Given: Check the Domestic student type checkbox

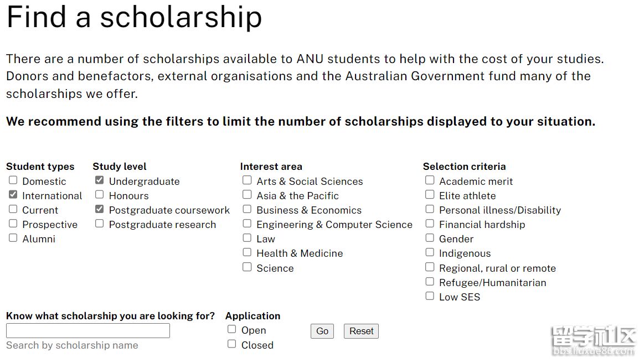Looking at the screenshot, I should (x=13, y=180).
